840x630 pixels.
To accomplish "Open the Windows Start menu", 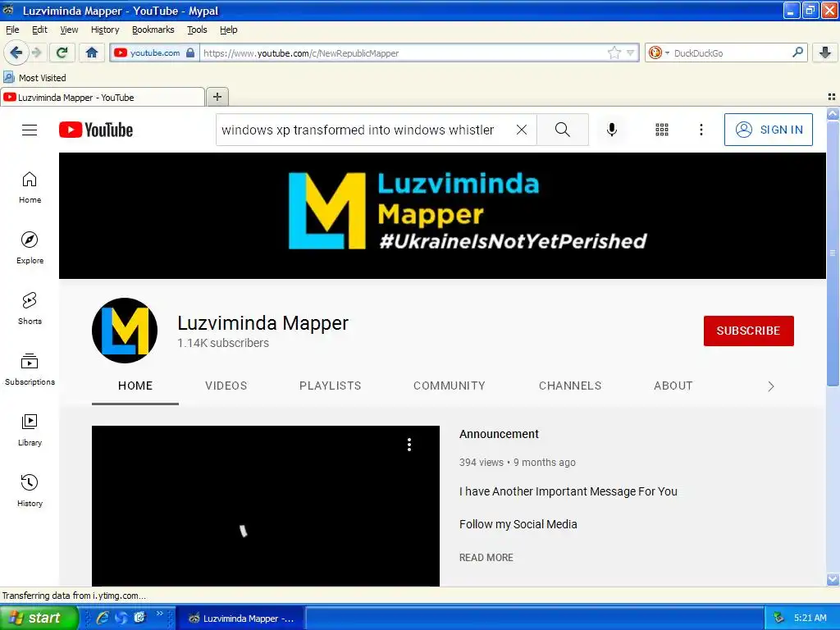I will [x=39, y=618].
